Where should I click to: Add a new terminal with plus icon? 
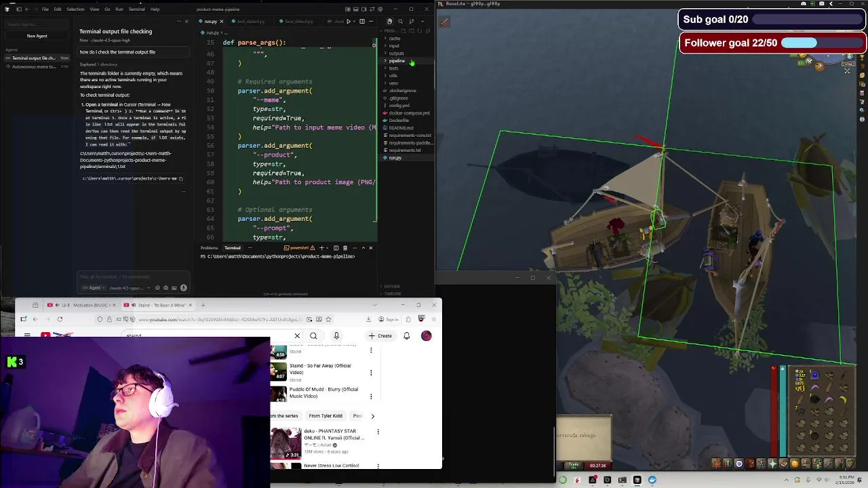321,248
